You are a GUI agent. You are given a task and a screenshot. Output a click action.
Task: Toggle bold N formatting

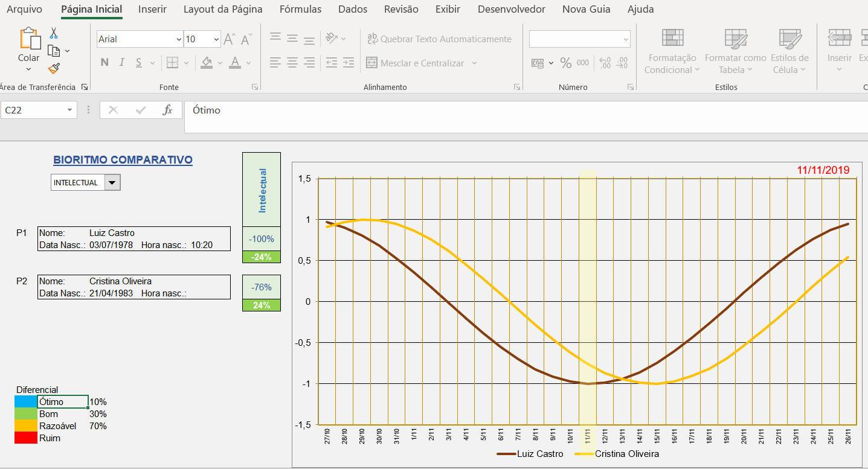(104, 62)
